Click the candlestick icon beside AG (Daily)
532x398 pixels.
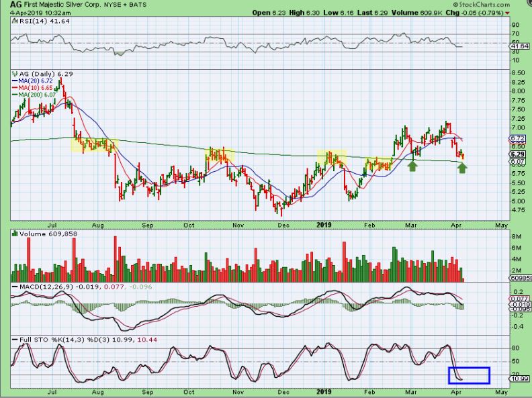click(x=15, y=74)
